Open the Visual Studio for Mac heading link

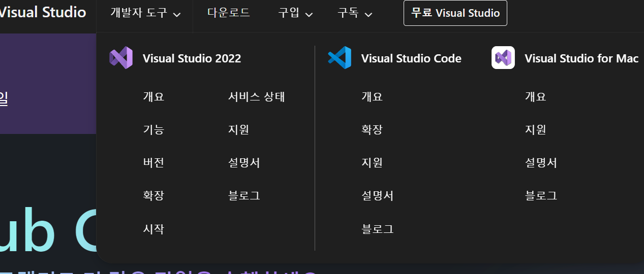[x=581, y=58]
